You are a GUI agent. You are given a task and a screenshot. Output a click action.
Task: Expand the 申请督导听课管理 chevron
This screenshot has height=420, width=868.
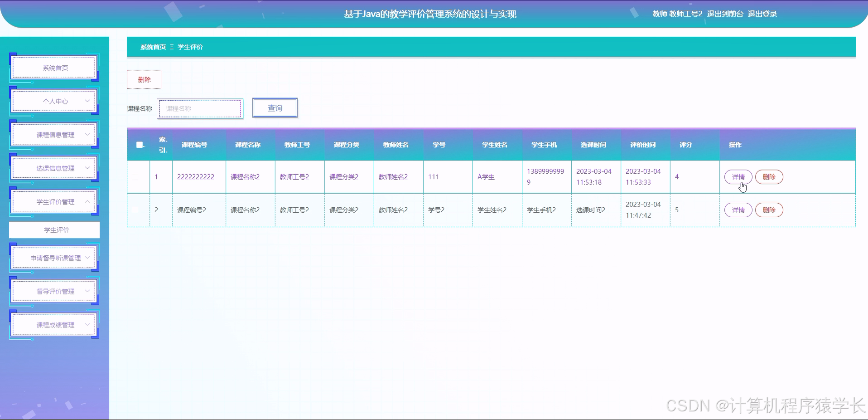point(87,258)
